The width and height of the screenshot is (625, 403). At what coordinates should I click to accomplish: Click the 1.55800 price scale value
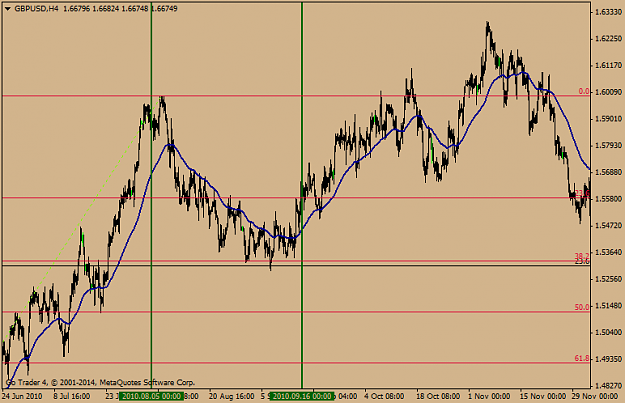tap(608, 199)
